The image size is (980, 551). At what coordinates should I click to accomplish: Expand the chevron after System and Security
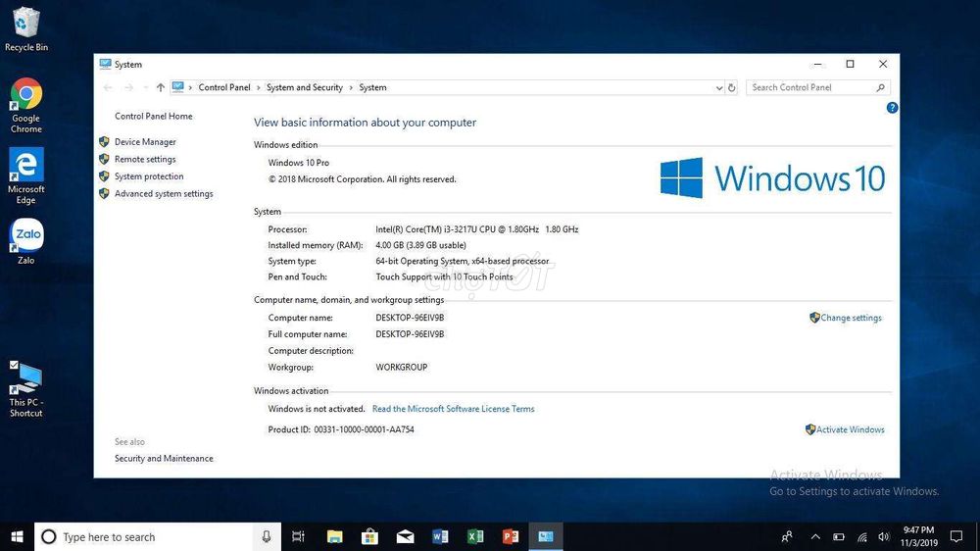point(351,87)
